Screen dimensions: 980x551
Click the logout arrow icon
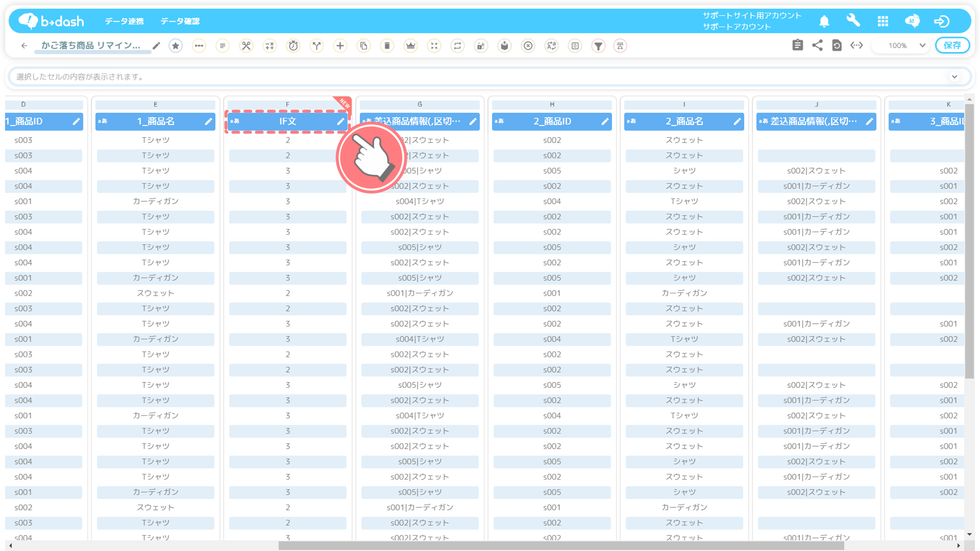(x=942, y=21)
